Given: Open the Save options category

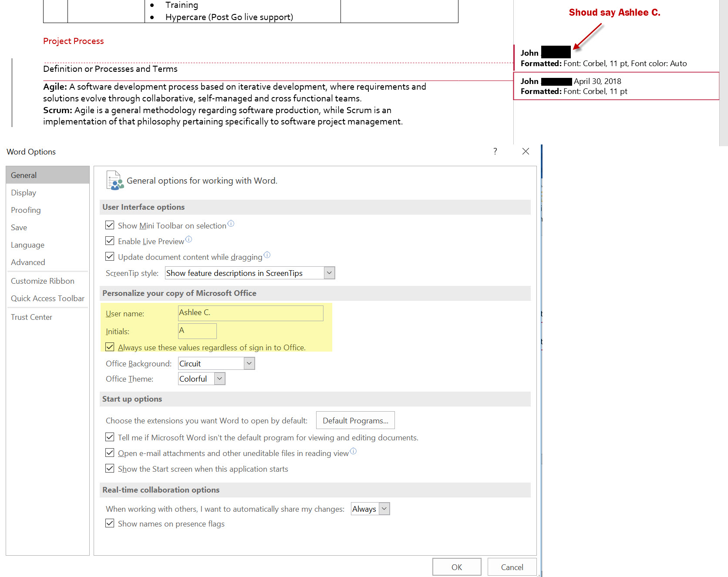Looking at the screenshot, I should pyautogui.click(x=47, y=227).
